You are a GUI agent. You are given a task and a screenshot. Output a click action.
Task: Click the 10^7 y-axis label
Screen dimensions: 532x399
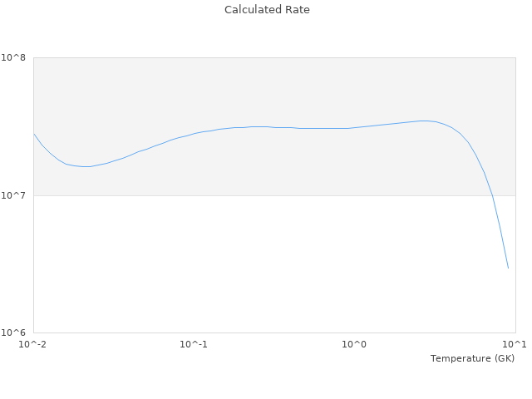(16, 196)
